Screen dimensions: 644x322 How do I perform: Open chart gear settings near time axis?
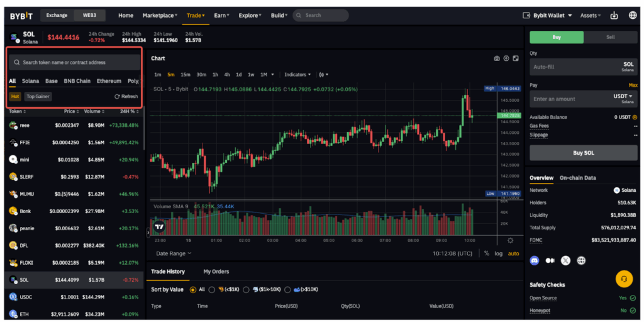pyautogui.click(x=510, y=240)
